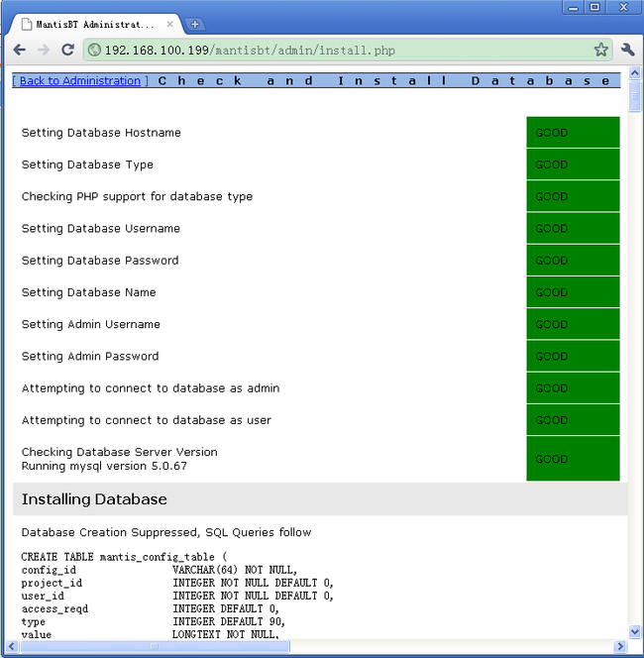
Task: Open a new tab with the plus button
Action: [x=194, y=25]
